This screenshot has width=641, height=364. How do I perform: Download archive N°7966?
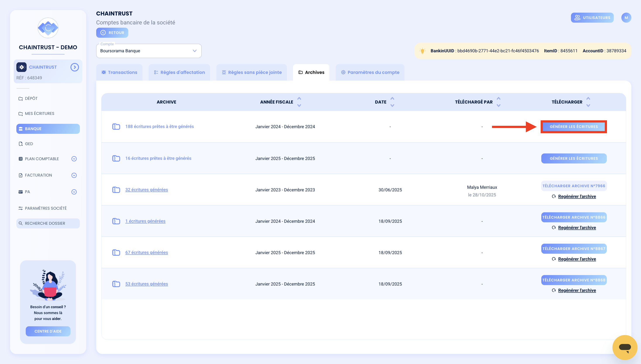574,186
